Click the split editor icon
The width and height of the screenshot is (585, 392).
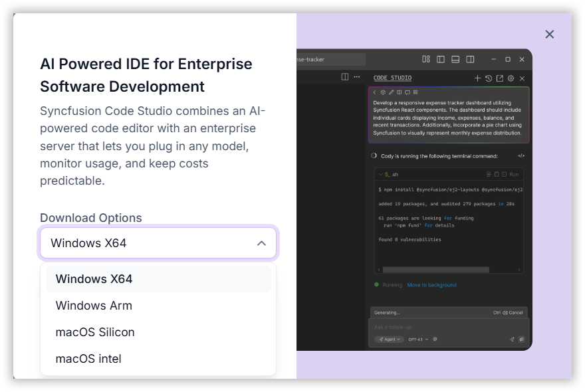345,77
